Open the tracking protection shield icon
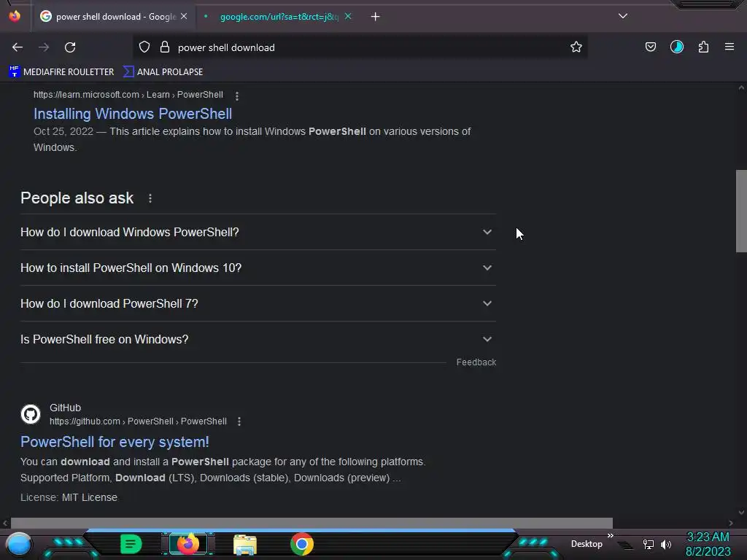 click(144, 47)
